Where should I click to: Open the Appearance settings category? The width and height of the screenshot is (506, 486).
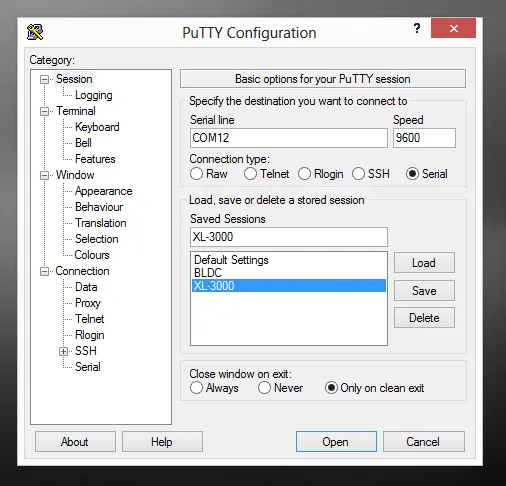pyautogui.click(x=104, y=191)
